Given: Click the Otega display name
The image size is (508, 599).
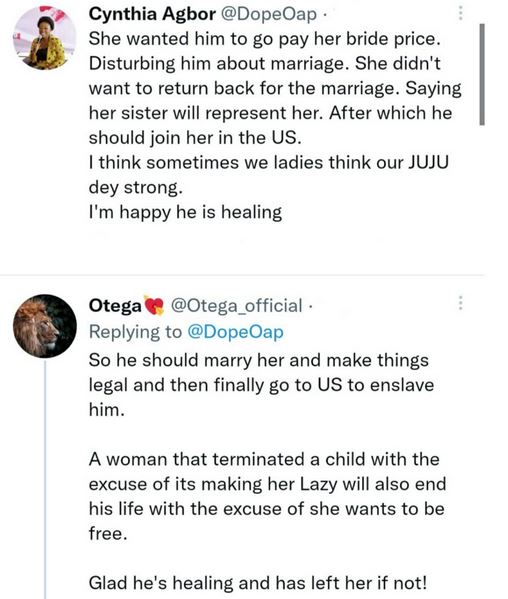Looking at the screenshot, I should 115,306.
